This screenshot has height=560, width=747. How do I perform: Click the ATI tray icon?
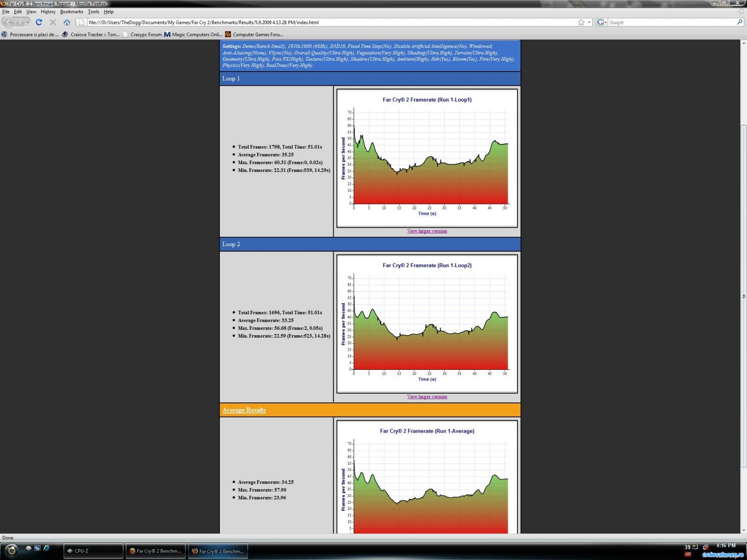tap(687, 555)
